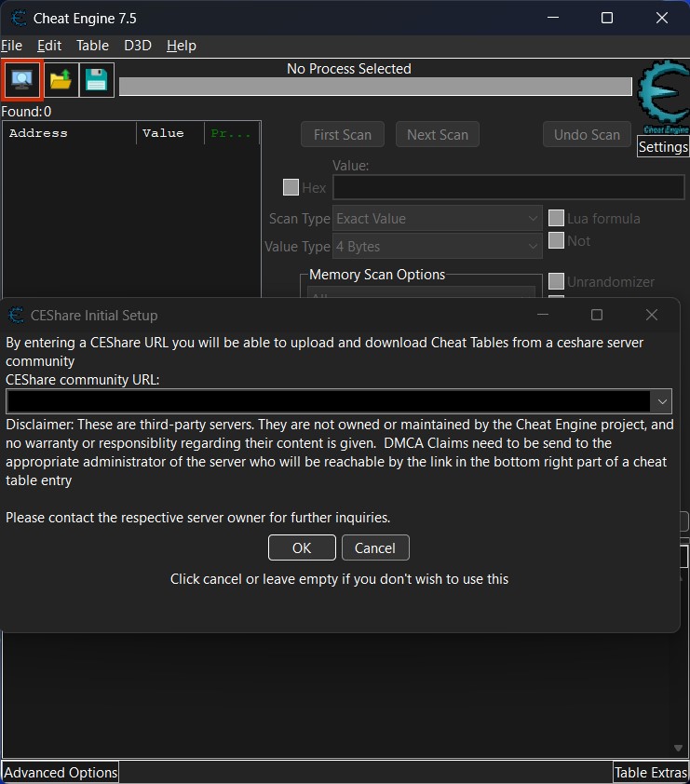Screen dimensions: 690x784
Task: Open the Edit menu
Action: point(49,46)
